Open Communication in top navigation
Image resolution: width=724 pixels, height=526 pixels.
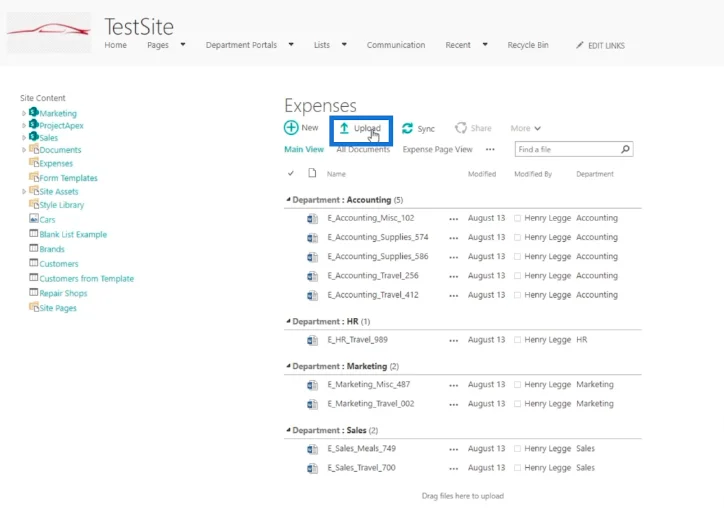(x=396, y=45)
